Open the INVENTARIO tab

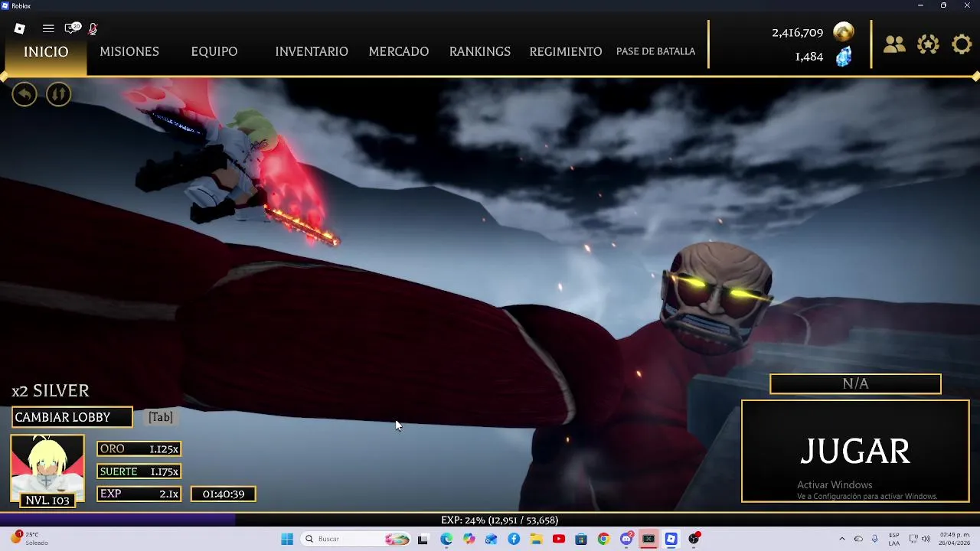[x=312, y=51]
